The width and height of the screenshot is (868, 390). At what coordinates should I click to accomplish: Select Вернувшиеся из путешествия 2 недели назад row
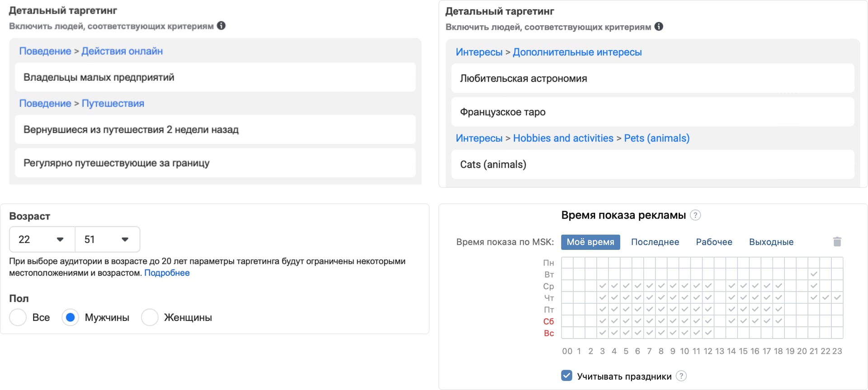click(215, 130)
